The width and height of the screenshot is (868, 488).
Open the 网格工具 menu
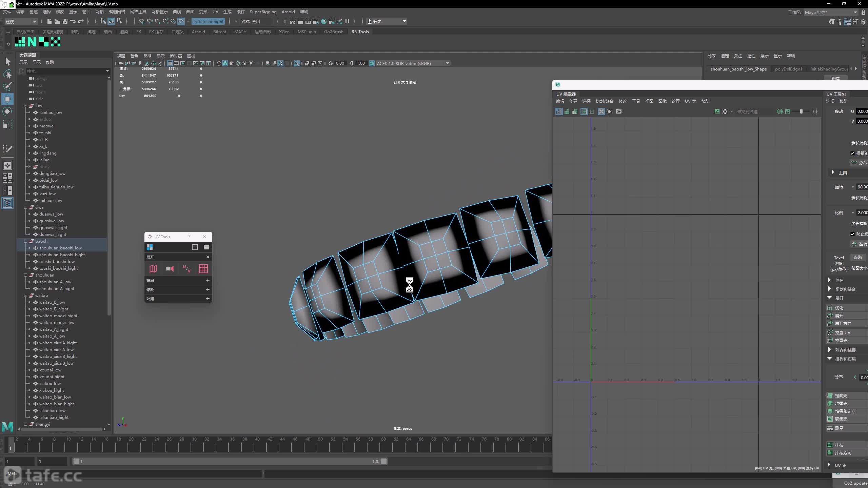138,12
